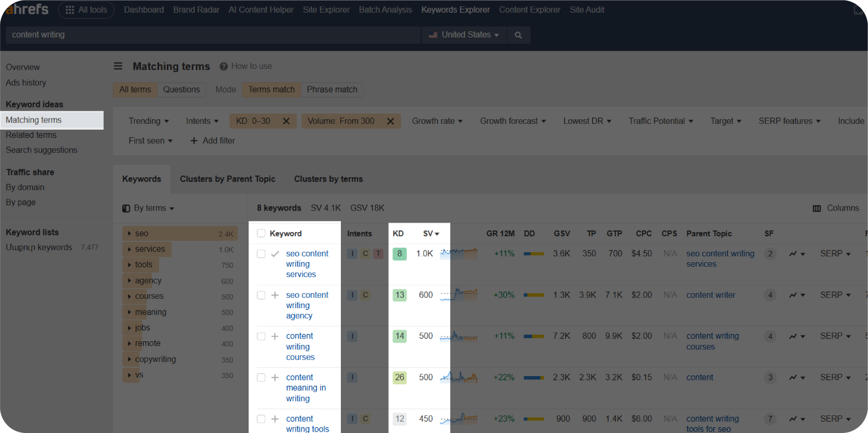Select all keywords header checkbox

pyautogui.click(x=261, y=233)
